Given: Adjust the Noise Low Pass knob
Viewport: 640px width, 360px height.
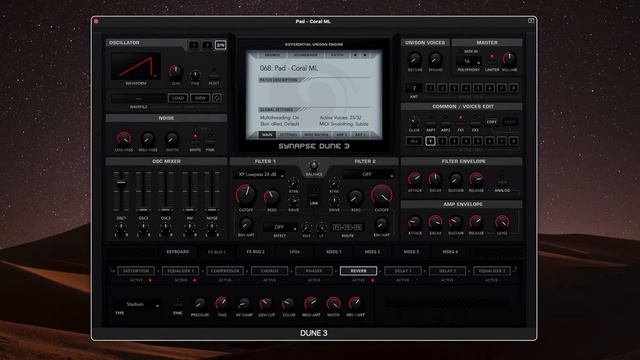Looking at the screenshot, I should click(x=124, y=139).
